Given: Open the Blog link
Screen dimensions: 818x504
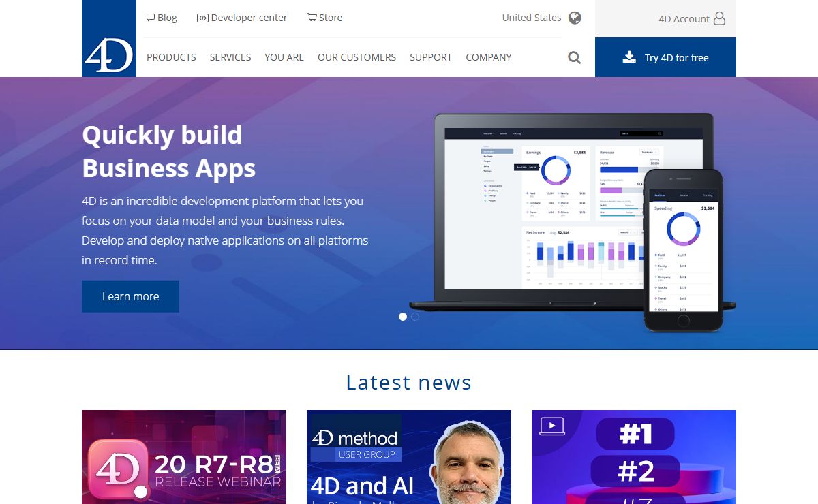Looking at the screenshot, I should click(162, 18).
